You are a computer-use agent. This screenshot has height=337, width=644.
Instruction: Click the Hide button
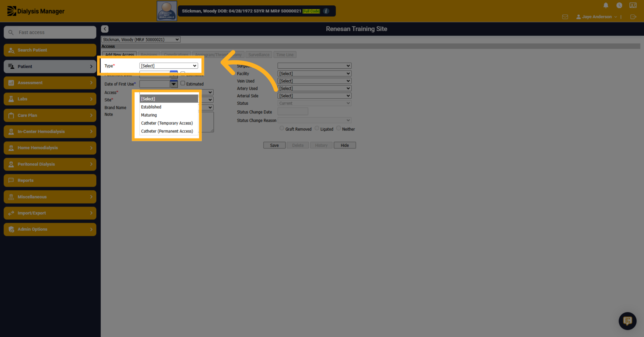[x=345, y=145]
